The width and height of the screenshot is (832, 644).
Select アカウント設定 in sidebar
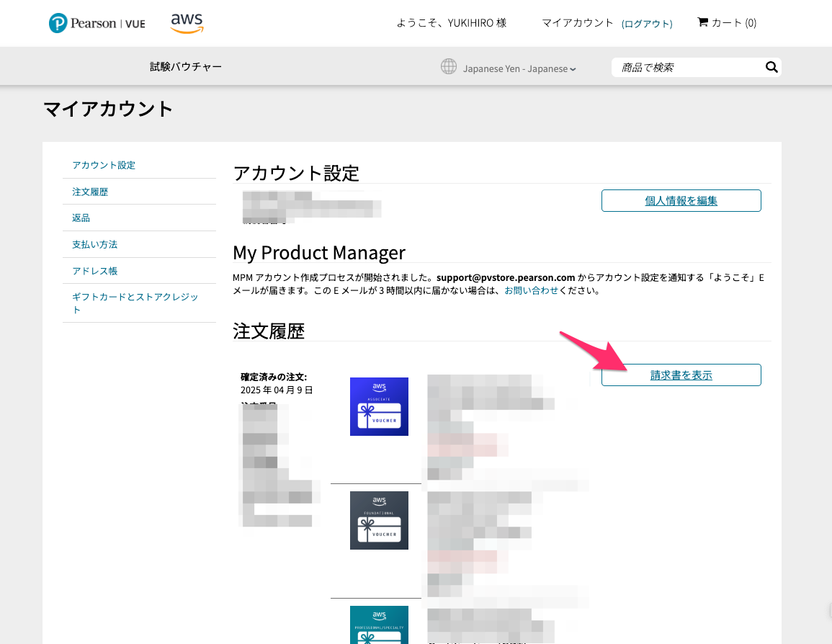[104, 165]
